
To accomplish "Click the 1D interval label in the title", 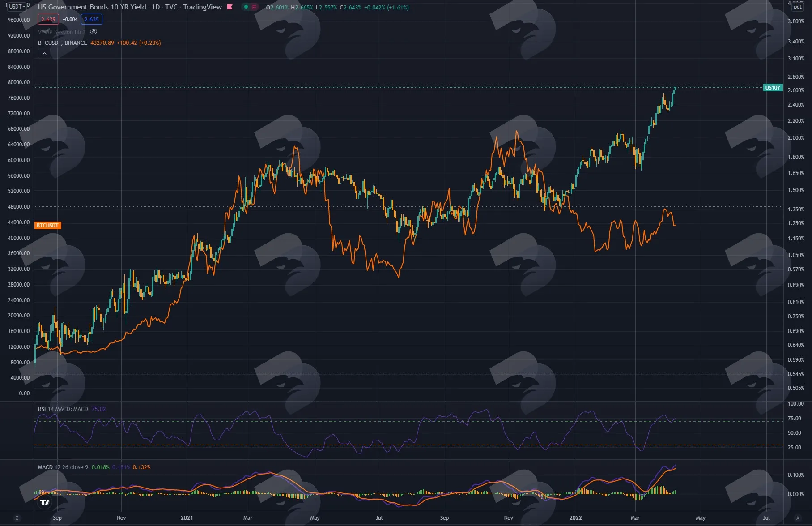I will (x=156, y=7).
